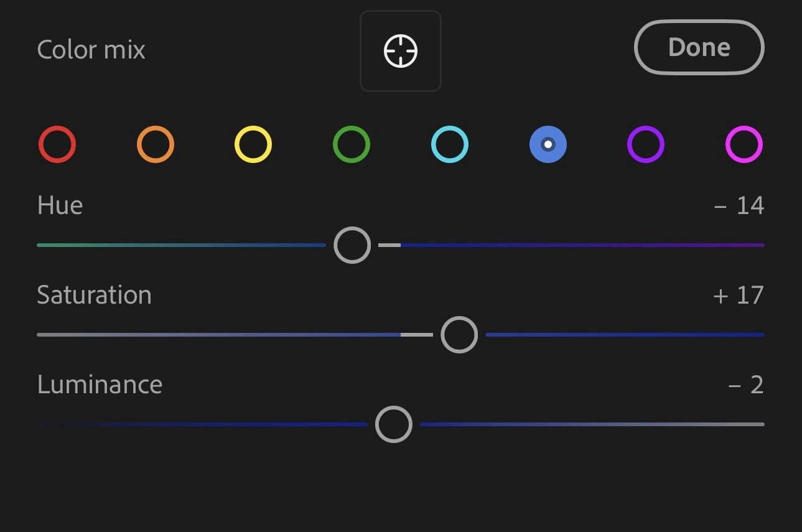The width and height of the screenshot is (802, 532).
Task: Tap the Done button
Action: (699, 47)
